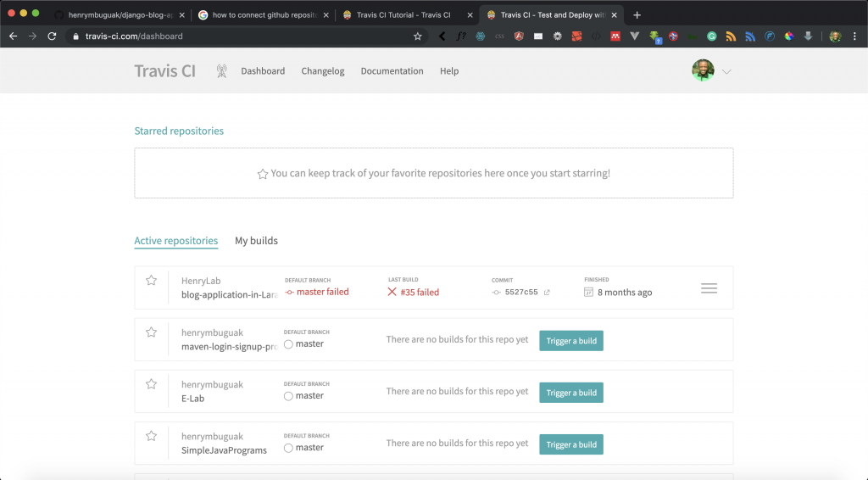Star the E-Lab repository

click(151, 384)
